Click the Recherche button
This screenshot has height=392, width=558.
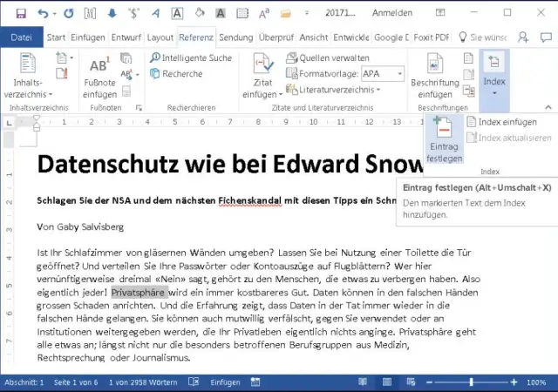(x=181, y=74)
